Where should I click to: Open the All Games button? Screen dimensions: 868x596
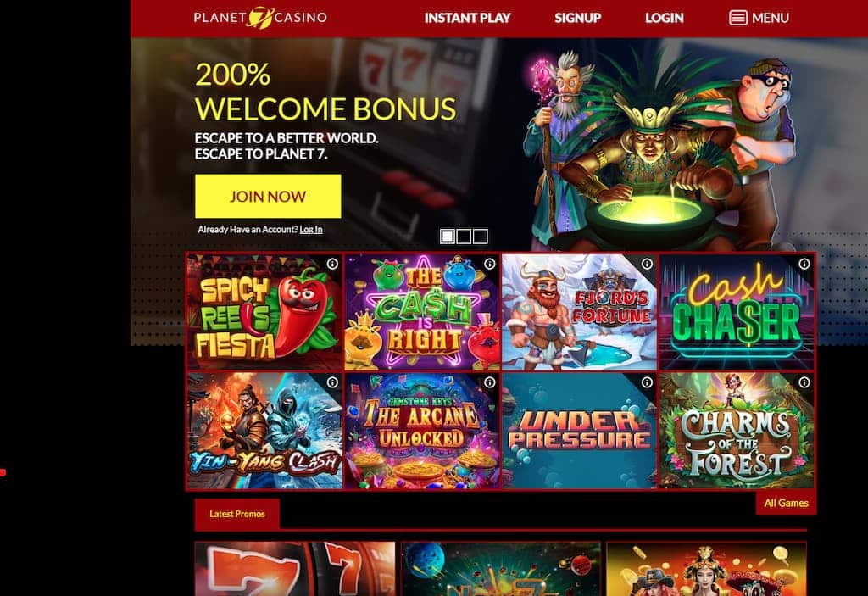point(786,503)
